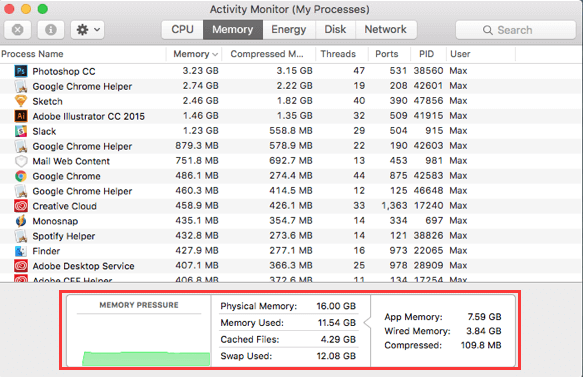This screenshot has height=377, width=583.
Task: Sort by Compressed Memory column header
Action: tap(268, 54)
